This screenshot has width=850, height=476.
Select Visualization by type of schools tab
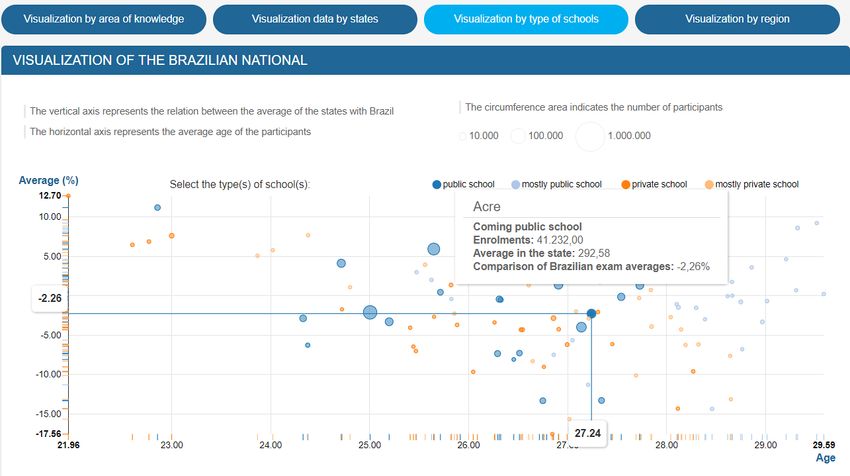coord(526,19)
